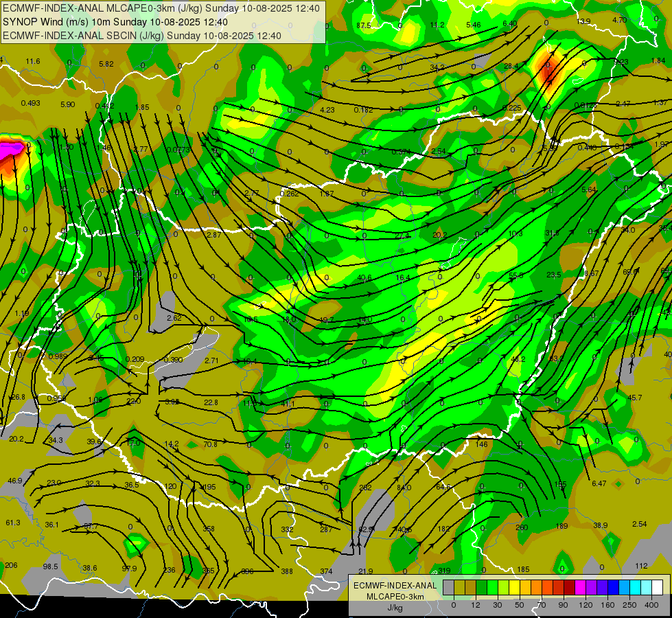Image resolution: width=672 pixels, height=618 pixels.
Task: Click the map value 319
Action: [444, 571]
